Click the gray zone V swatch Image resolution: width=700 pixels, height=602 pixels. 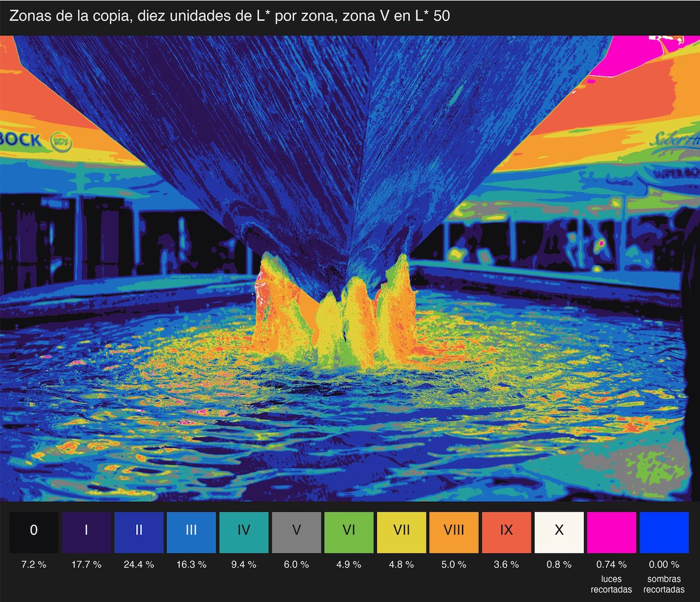point(297,532)
